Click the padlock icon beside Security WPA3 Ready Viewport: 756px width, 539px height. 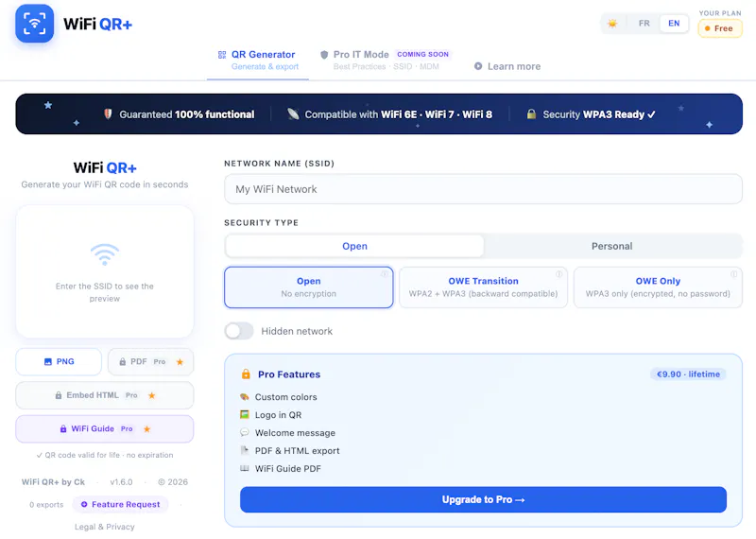coord(531,113)
